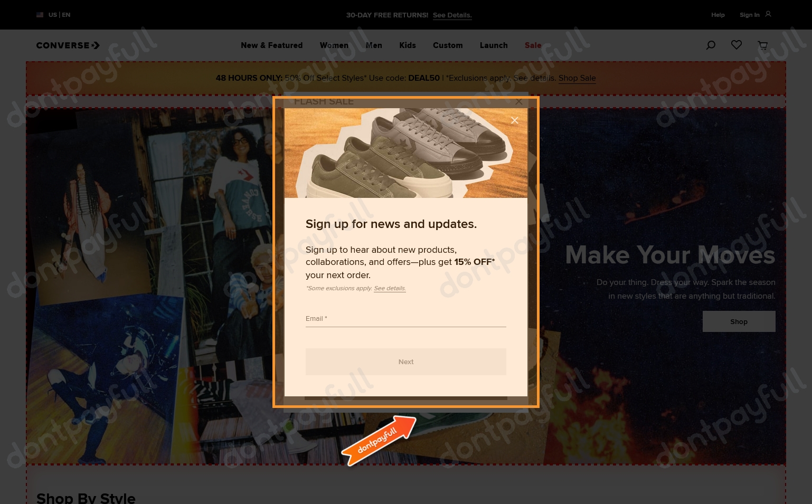Close the newsletter signup popup

click(515, 120)
